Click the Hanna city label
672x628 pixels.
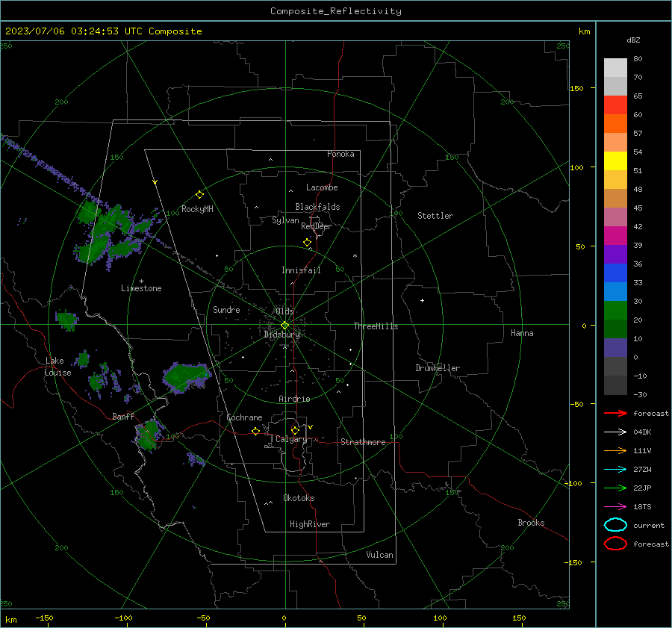pos(522,333)
